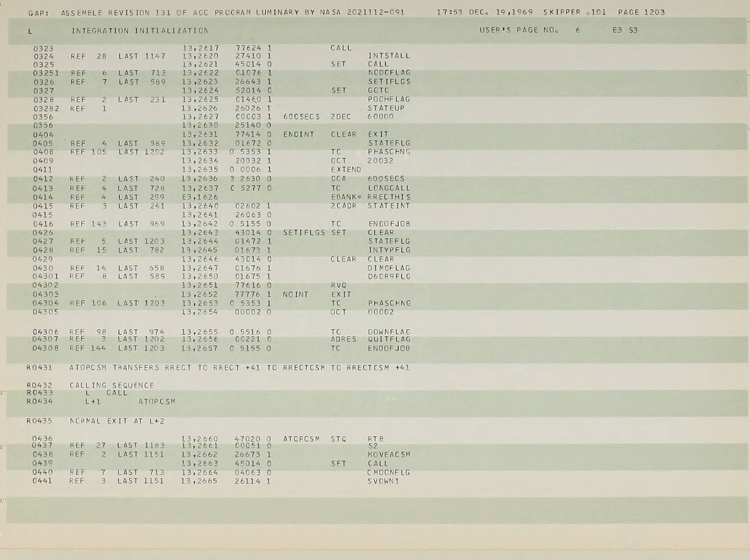Click the 'RTB' opcode
The image size is (750, 560).
(376, 439)
